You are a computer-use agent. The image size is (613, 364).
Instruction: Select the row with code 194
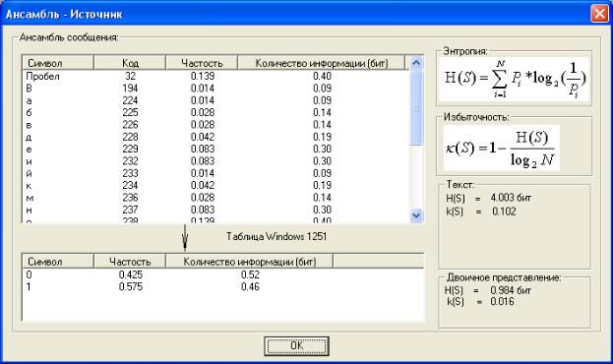tap(215, 89)
